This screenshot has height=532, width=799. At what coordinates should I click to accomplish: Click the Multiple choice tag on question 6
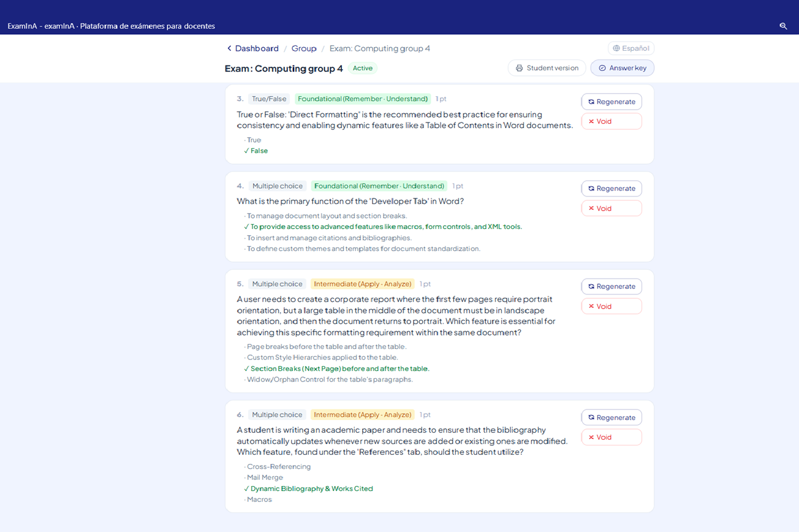[277, 415]
